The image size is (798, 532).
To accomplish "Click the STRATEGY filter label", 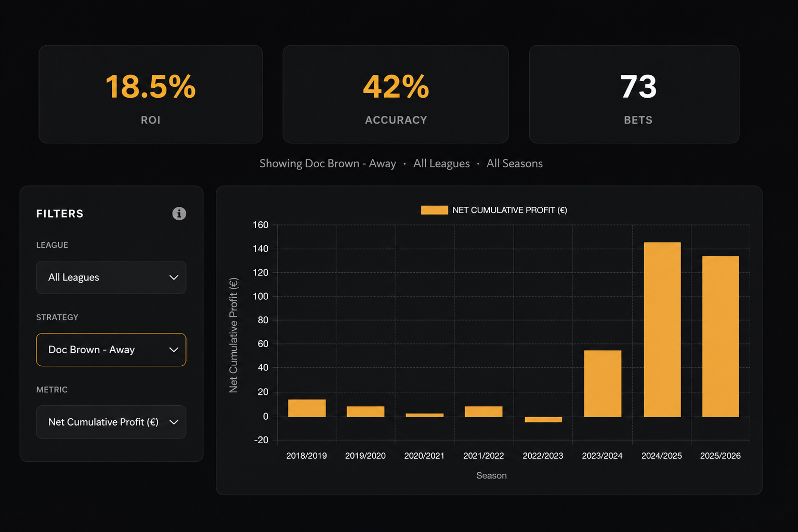I will [57, 317].
